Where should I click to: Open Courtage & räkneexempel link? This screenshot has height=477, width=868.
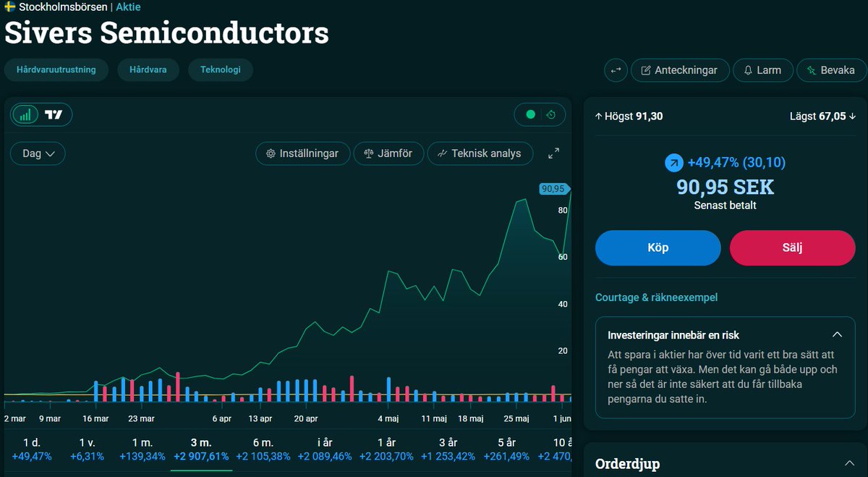tap(656, 297)
